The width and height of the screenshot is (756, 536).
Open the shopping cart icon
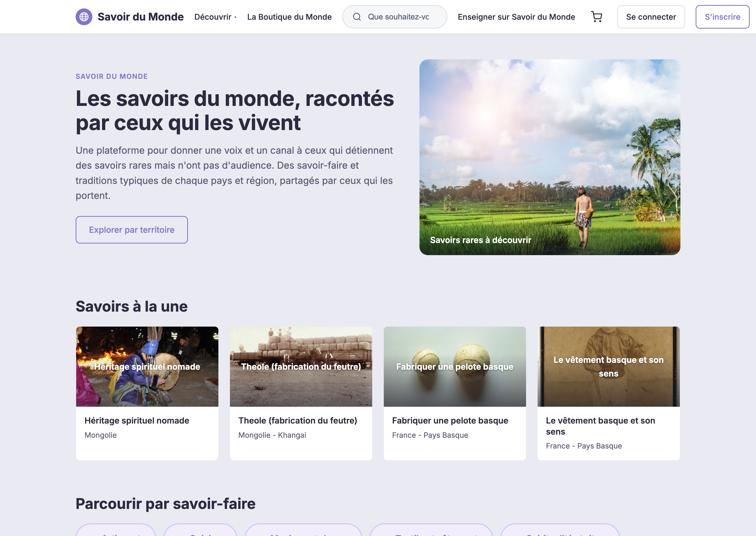596,17
